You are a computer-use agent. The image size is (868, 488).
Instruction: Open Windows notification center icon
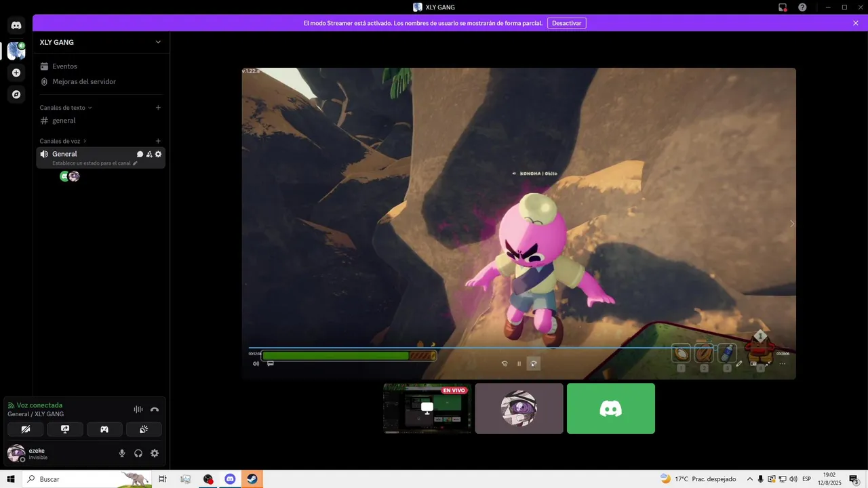(854, 479)
